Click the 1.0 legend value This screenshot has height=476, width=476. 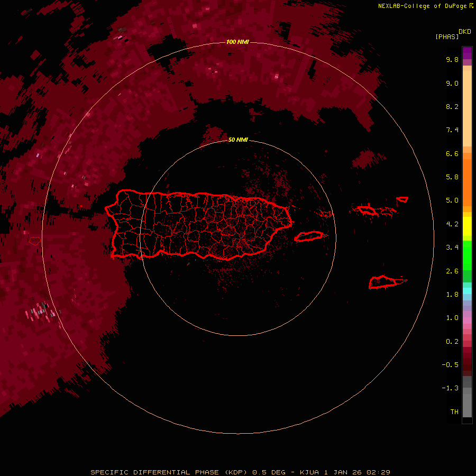coord(452,318)
